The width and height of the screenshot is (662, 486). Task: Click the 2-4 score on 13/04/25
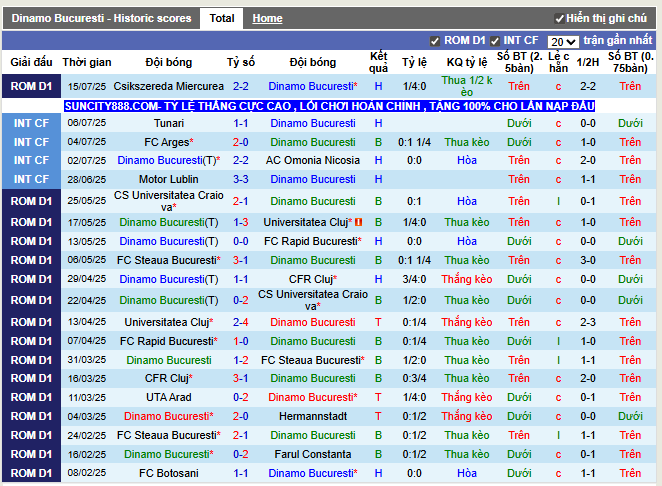241,323
